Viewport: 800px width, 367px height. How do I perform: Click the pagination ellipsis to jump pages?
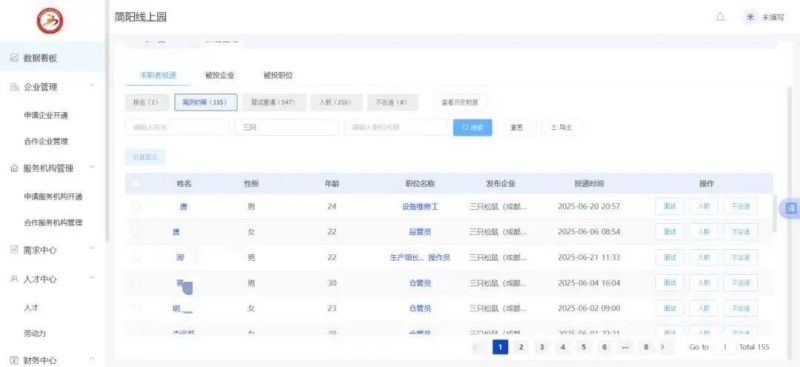(626, 347)
